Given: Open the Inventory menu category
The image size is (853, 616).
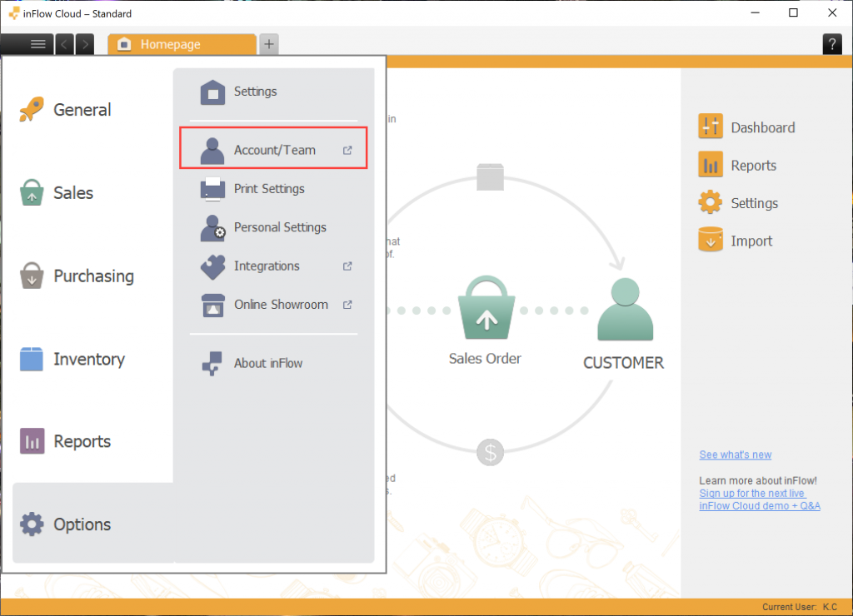Looking at the screenshot, I should click(x=89, y=360).
